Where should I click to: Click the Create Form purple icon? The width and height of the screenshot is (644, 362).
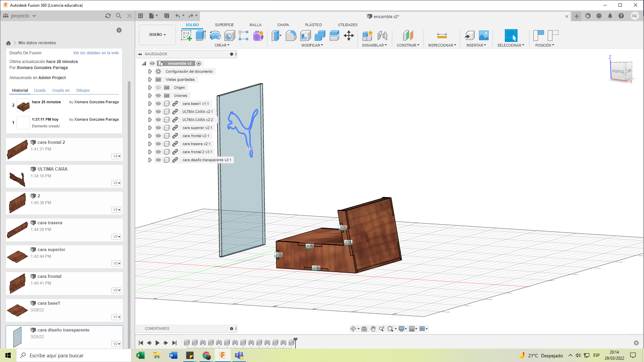click(258, 35)
